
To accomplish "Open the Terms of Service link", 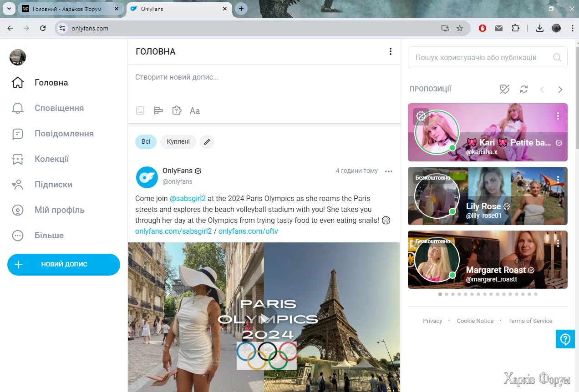I will click(530, 321).
